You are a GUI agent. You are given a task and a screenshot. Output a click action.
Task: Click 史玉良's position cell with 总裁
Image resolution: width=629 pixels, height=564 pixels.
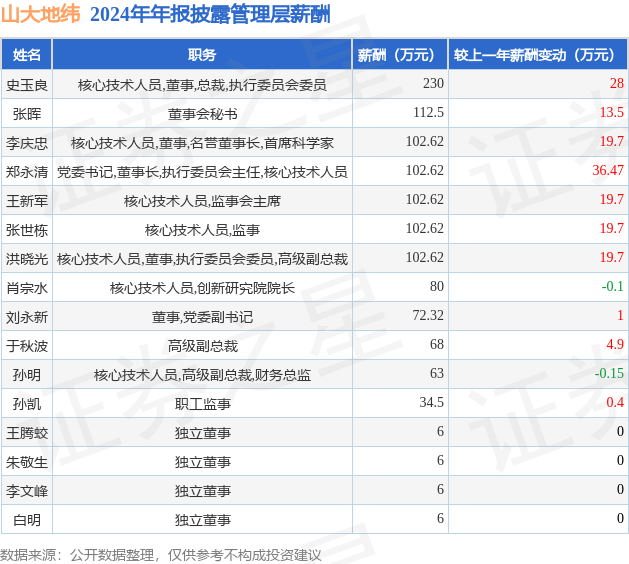[x=203, y=85]
